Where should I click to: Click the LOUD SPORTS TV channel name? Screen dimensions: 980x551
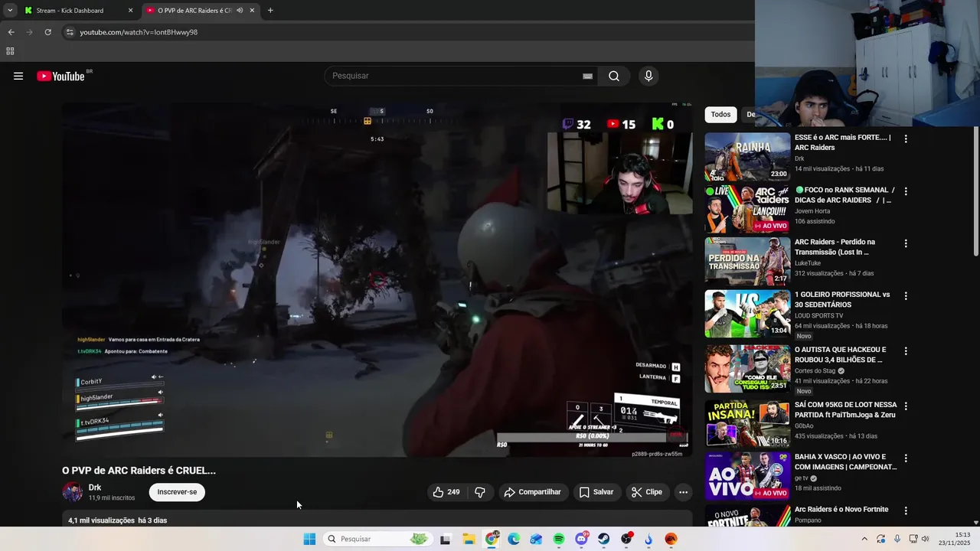(x=819, y=315)
